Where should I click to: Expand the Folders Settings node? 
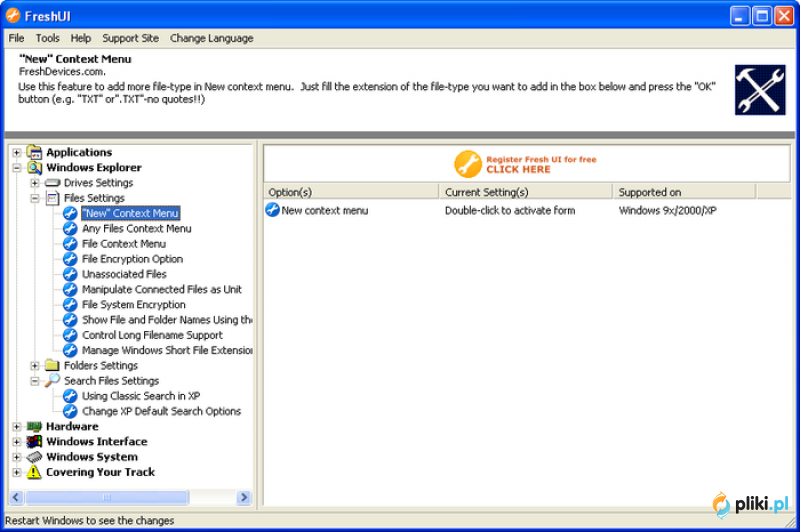[x=35, y=366]
